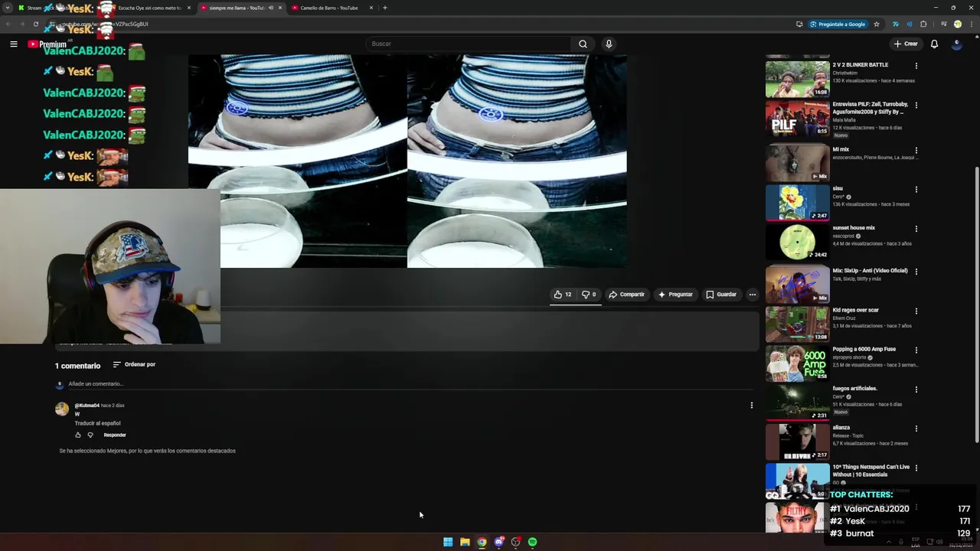This screenshot has width=980, height=551.
Task: Click the page vertical scrollbar
Action: (976, 305)
